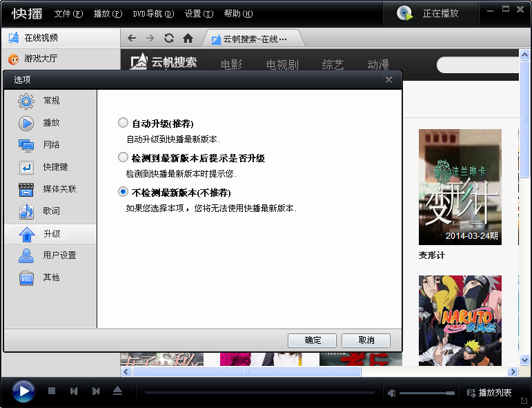
Task: Open the 变形计 video thumbnail
Action: pyautogui.click(x=460, y=186)
